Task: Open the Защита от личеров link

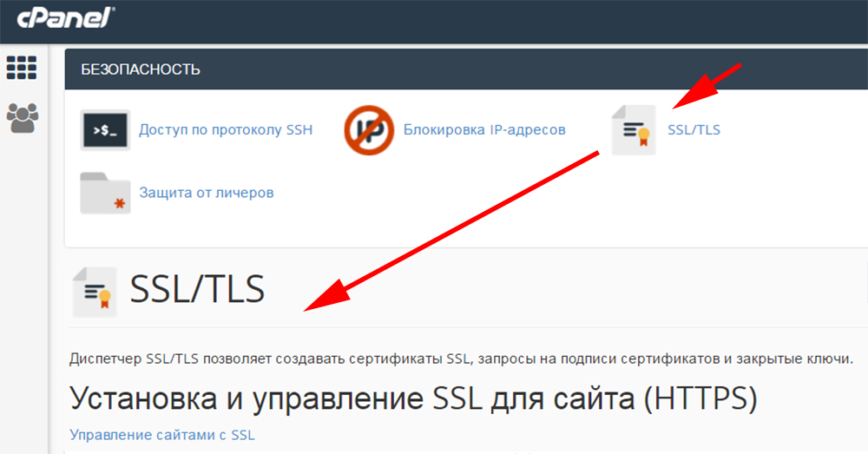Action: click(x=207, y=193)
